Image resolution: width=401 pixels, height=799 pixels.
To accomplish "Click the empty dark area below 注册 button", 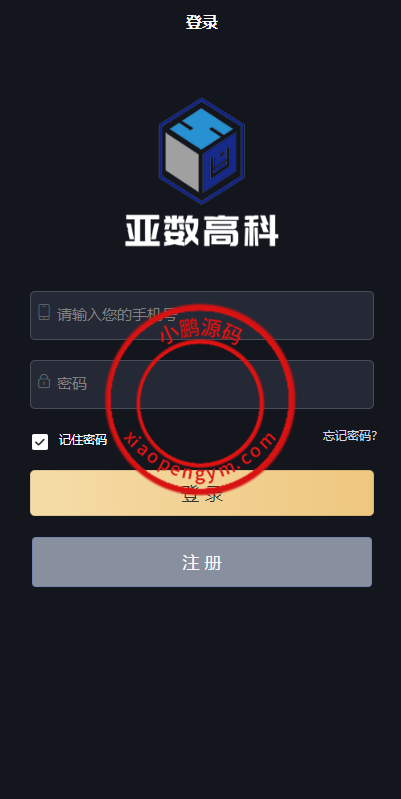I will (x=202, y=688).
